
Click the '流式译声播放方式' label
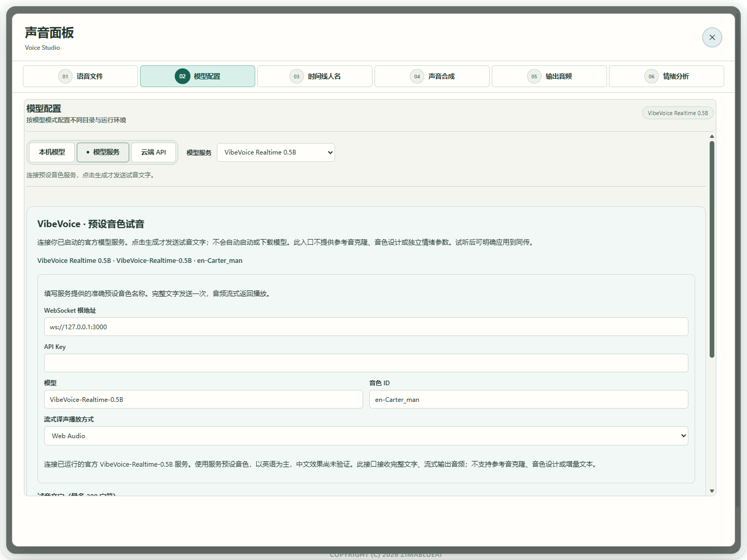tap(69, 419)
